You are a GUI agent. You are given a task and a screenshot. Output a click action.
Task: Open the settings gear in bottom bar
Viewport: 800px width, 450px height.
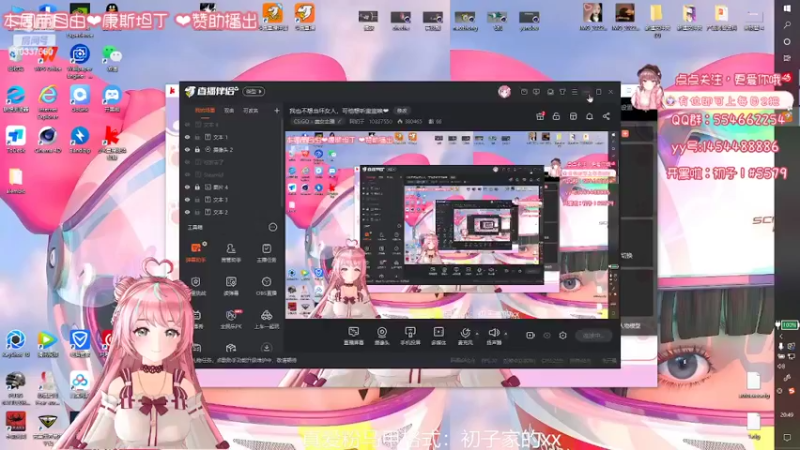point(563,335)
